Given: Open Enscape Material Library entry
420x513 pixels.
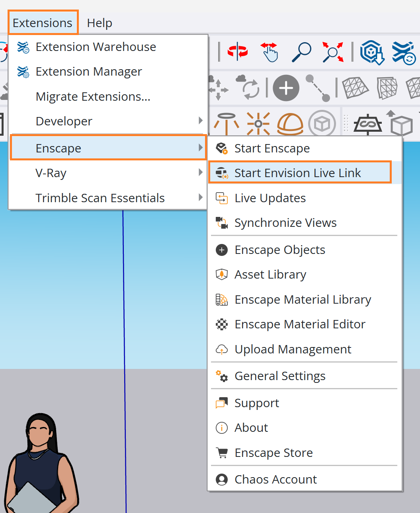Looking at the screenshot, I should (x=305, y=300).
